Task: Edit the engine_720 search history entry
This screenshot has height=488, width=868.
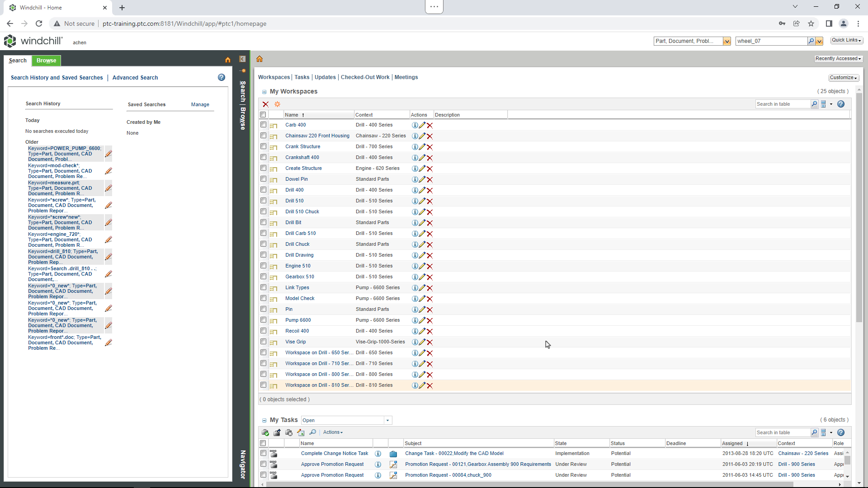Action: tap(108, 240)
